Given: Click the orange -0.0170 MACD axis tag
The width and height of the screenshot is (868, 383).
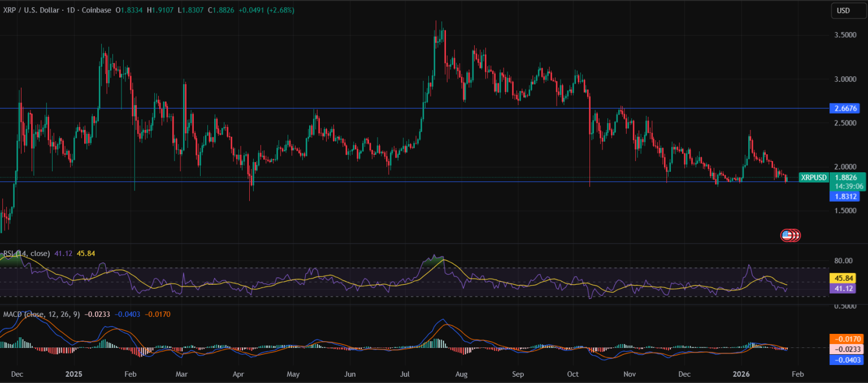Looking at the screenshot, I should pos(846,340).
